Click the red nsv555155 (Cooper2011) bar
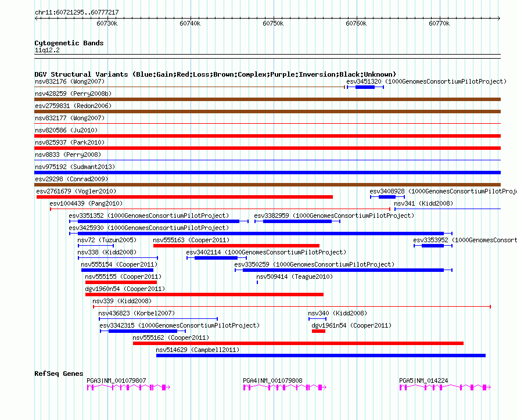 tap(121, 282)
